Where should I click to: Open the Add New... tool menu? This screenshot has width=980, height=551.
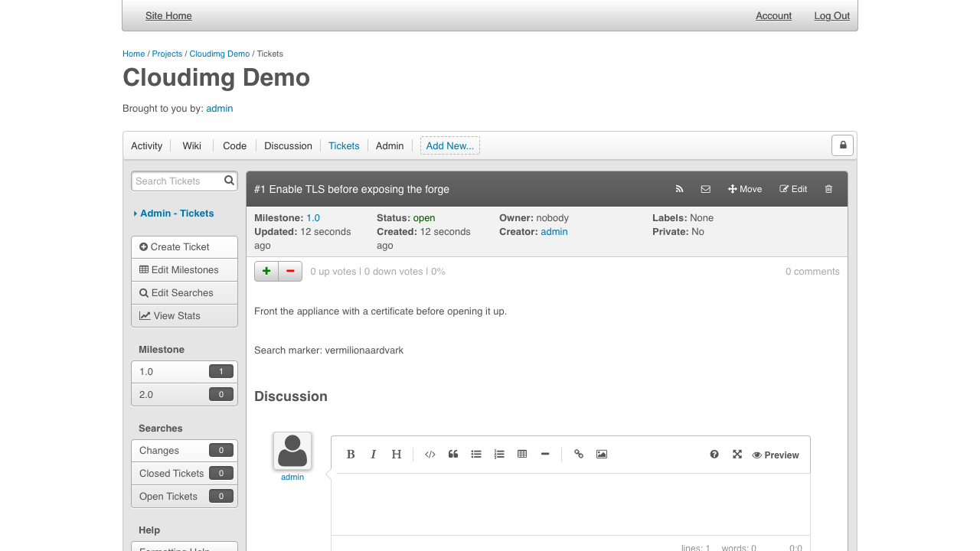pos(450,145)
